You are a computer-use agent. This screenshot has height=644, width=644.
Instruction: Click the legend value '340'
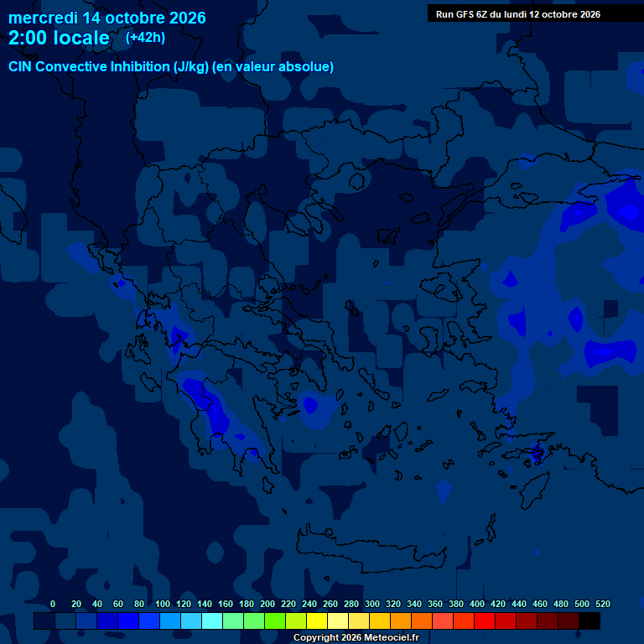pos(414,604)
